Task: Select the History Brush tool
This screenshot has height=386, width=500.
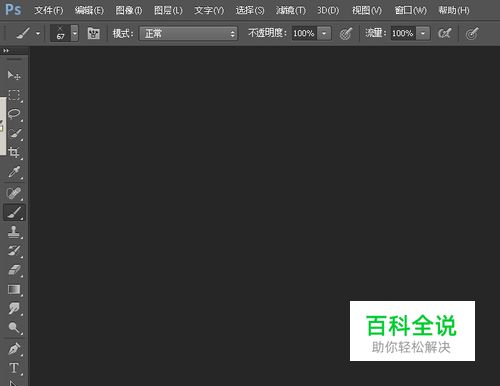Action: 14,251
